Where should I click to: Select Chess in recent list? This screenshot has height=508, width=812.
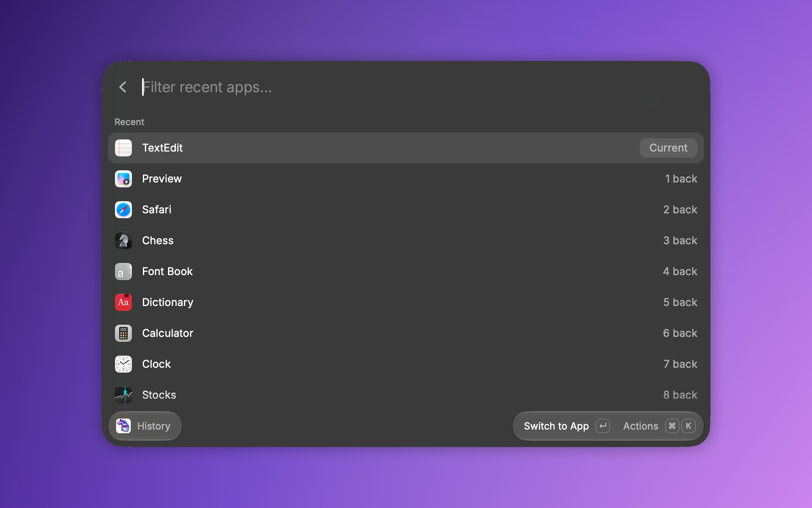[x=406, y=241]
